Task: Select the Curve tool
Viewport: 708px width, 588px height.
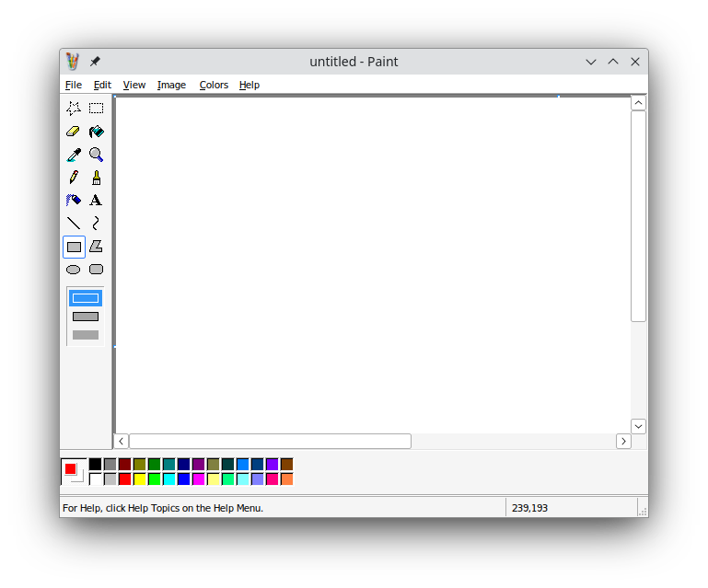Action: 96,223
